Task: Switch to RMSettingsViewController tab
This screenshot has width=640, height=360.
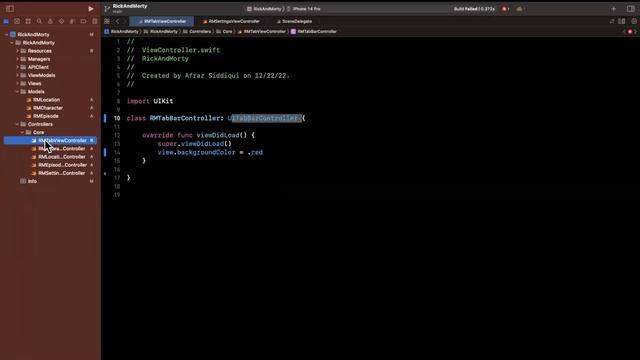Action: (231, 21)
